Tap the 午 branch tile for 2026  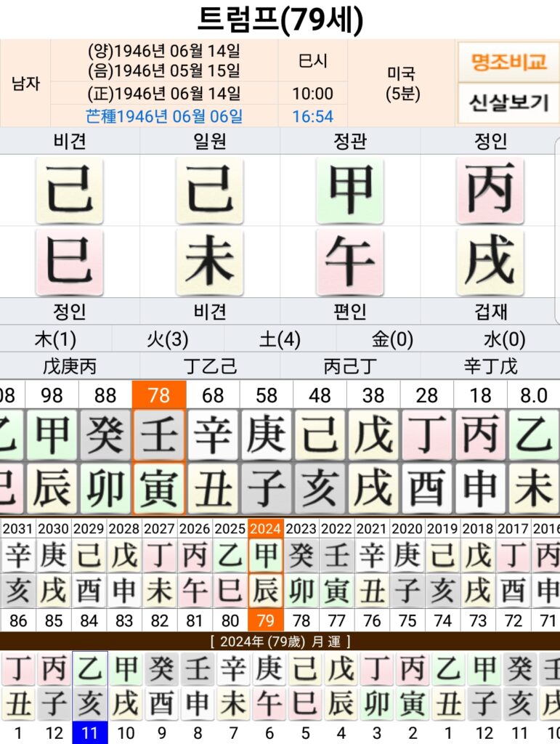[x=195, y=590]
